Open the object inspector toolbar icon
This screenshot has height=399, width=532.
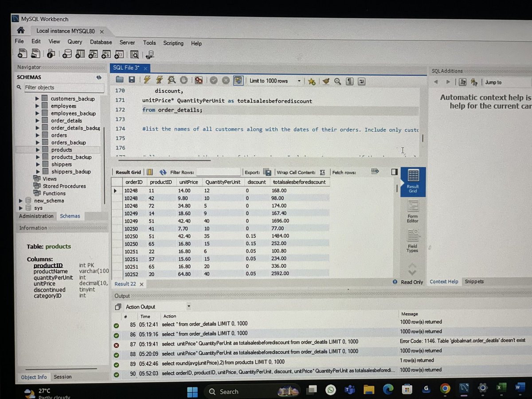(51, 54)
